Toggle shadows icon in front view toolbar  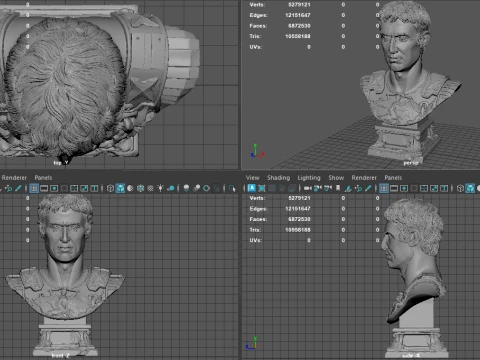coord(171,189)
